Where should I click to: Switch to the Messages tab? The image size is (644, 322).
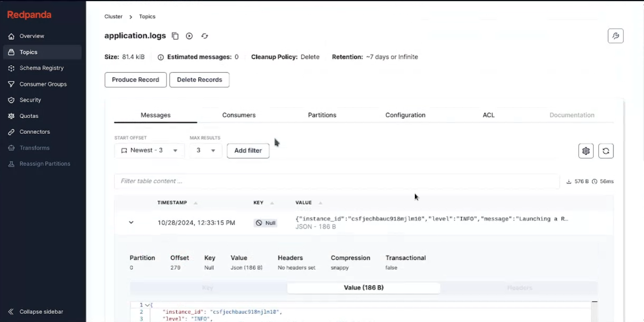tap(156, 115)
